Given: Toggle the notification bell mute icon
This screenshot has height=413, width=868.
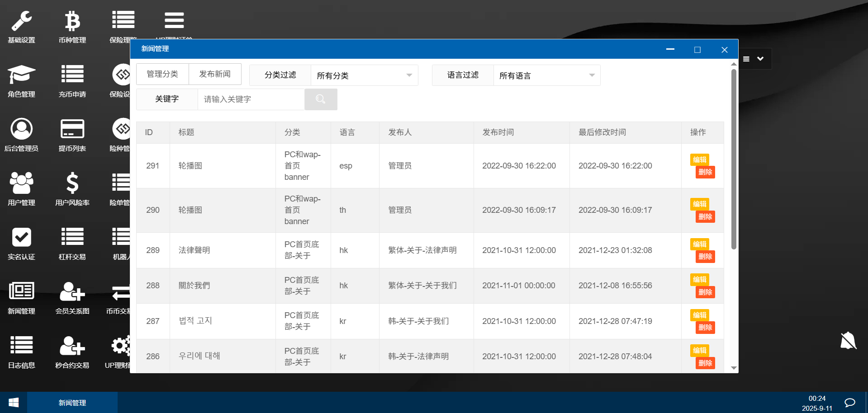Looking at the screenshot, I should [848, 341].
